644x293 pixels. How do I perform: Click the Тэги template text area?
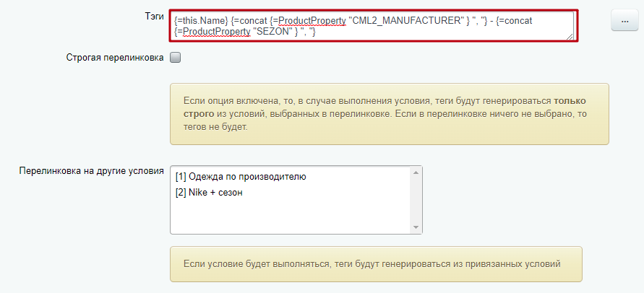tap(373, 25)
